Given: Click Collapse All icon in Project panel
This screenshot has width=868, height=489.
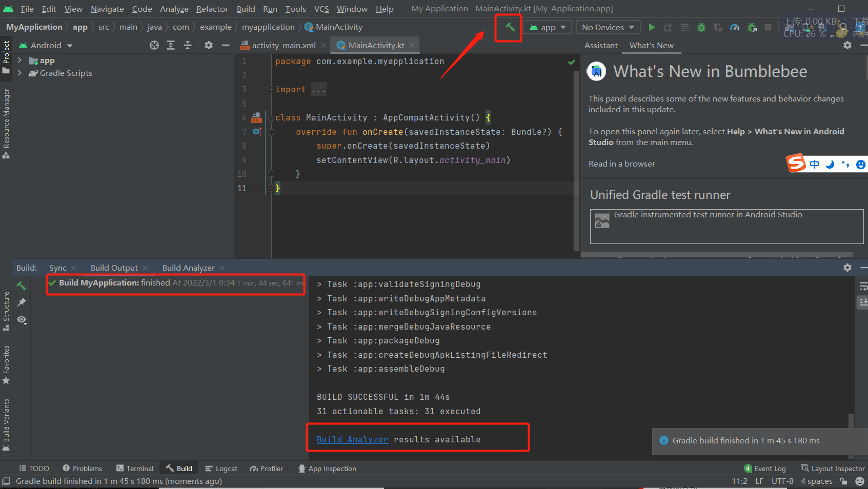Looking at the screenshot, I should 188,45.
